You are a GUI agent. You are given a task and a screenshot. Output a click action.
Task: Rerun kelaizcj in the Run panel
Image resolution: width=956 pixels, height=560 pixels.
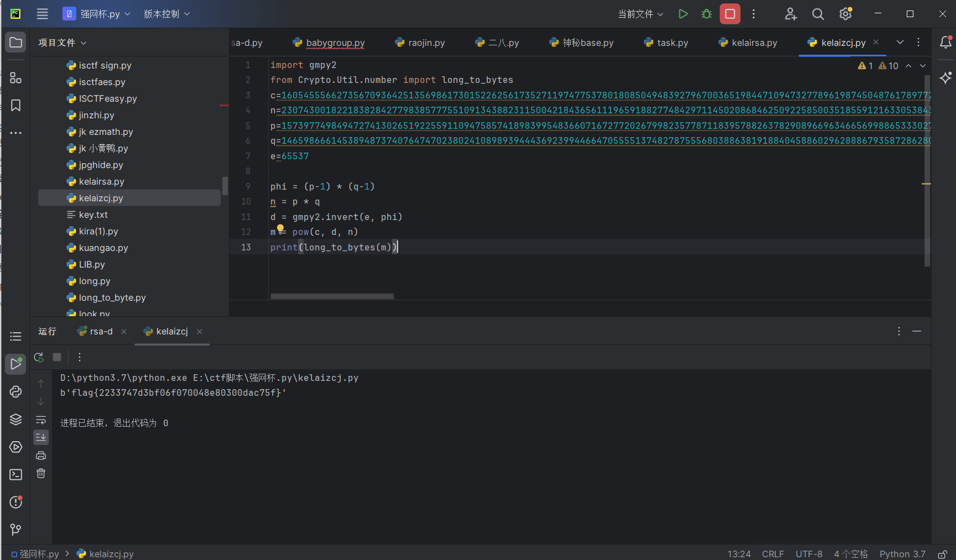pos(39,357)
